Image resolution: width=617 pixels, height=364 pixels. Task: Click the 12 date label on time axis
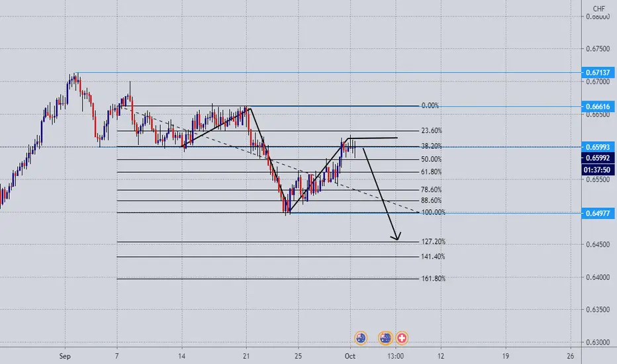click(441, 356)
